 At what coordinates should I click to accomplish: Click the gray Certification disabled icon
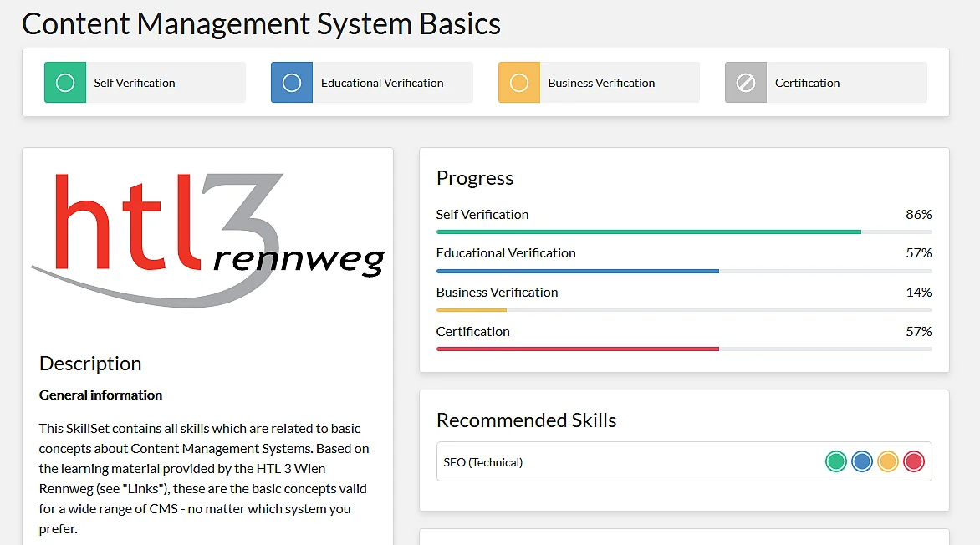[x=746, y=83]
